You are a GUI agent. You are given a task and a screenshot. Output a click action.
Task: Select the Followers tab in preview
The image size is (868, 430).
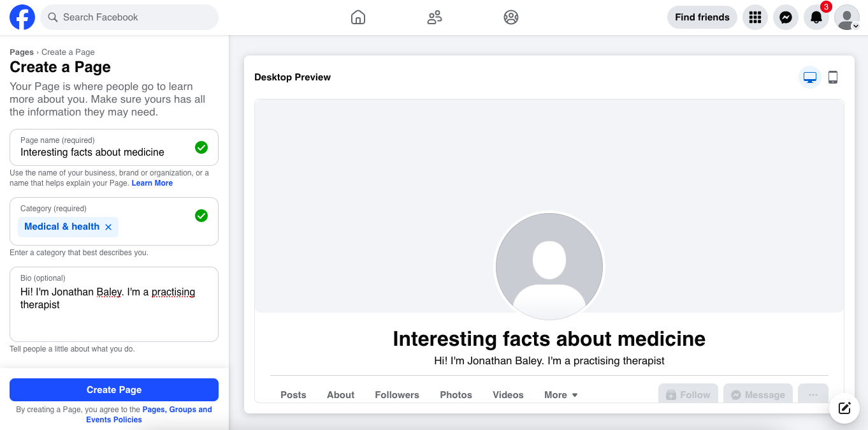397,395
